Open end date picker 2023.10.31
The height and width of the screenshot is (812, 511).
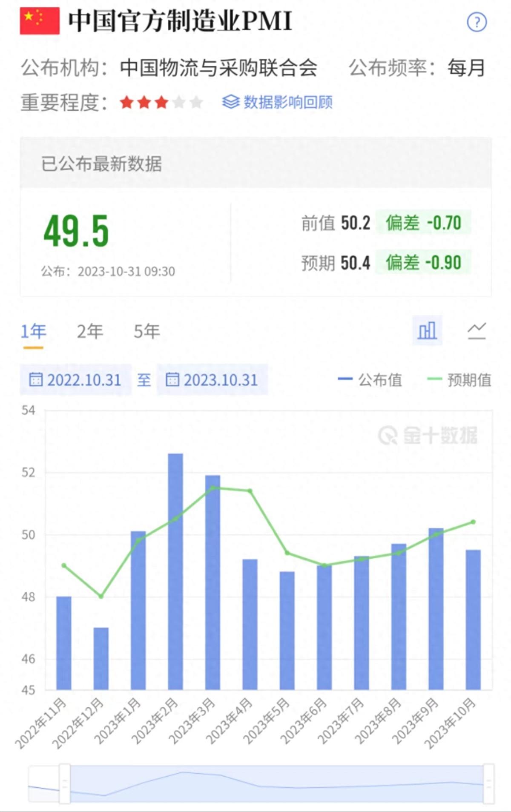(221, 380)
